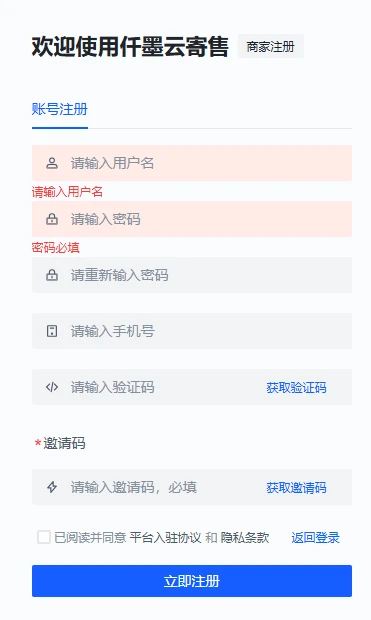Focus the 请输入手机号 phone number input

coord(192,331)
